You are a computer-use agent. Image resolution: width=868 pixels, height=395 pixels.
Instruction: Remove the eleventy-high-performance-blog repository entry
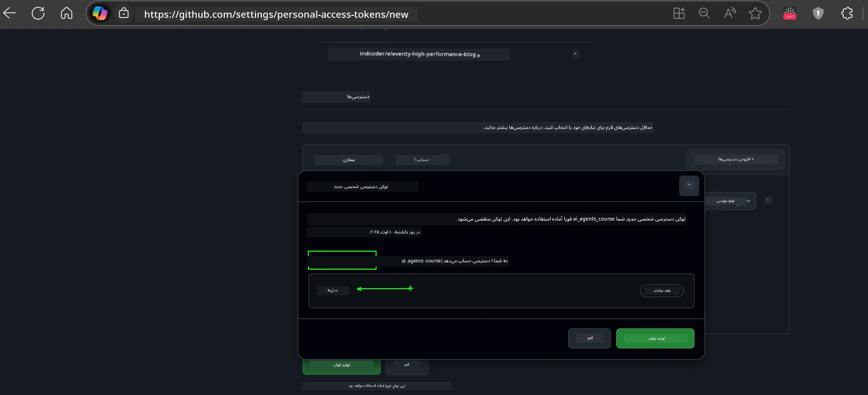click(x=575, y=54)
